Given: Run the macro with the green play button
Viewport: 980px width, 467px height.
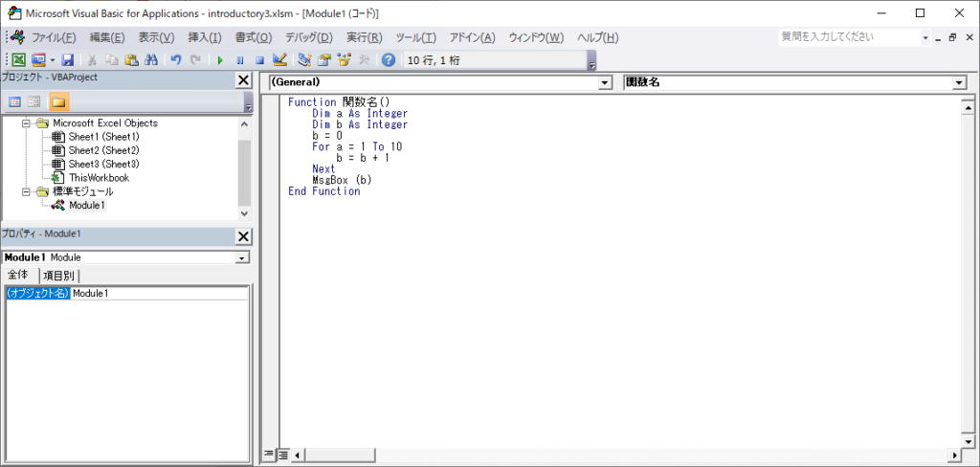Looking at the screenshot, I should pos(220,59).
